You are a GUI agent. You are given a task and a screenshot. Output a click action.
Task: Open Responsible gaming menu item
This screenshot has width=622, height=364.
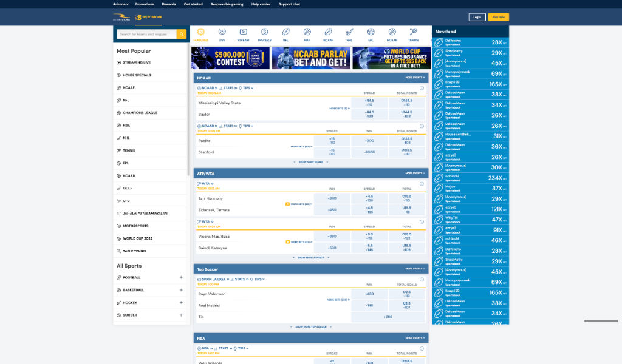click(227, 4)
